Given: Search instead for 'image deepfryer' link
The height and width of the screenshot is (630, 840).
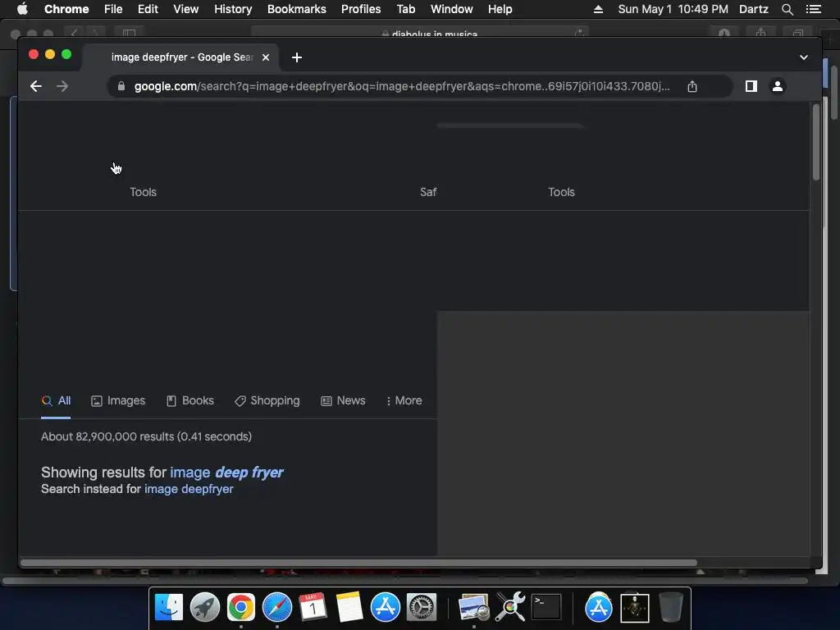Looking at the screenshot, I should point(189,489).
